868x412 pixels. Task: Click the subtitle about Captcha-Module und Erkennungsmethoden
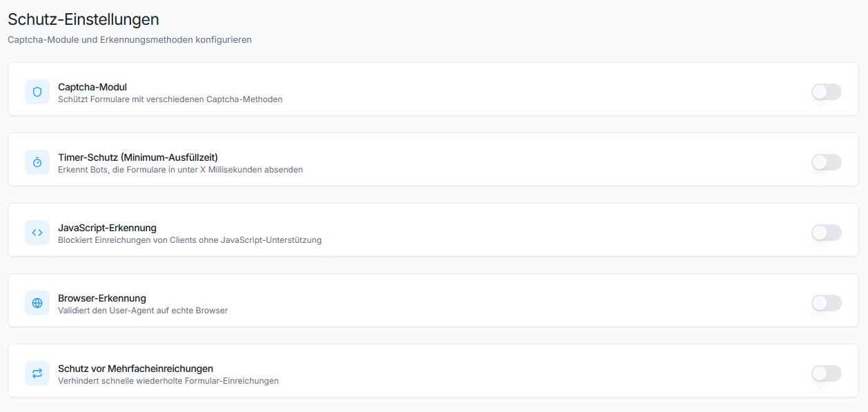(130, 40)
